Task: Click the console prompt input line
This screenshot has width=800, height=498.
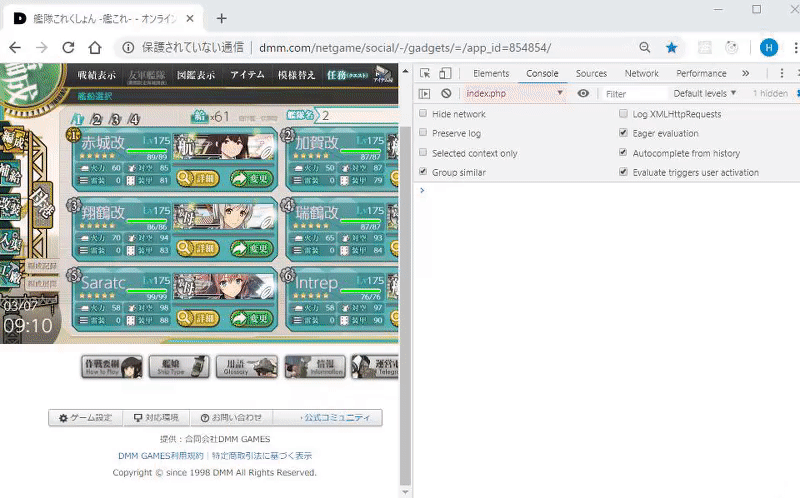Action: (610, 190)
